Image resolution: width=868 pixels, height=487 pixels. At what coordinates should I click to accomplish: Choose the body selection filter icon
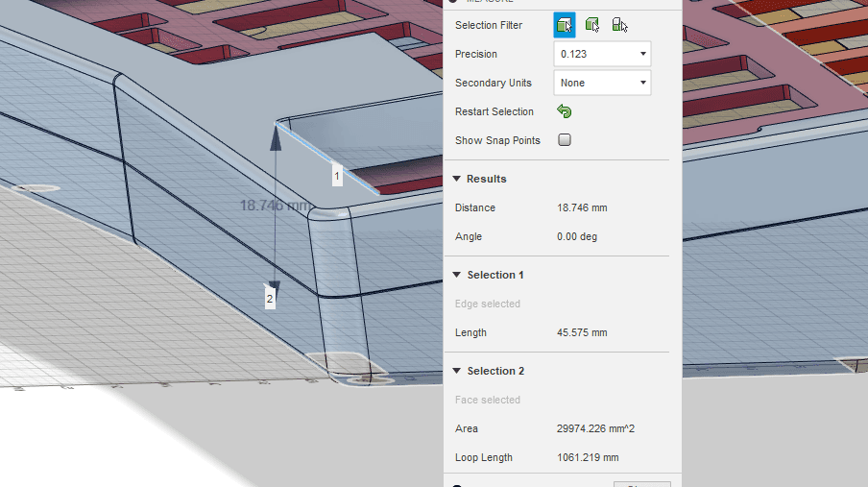[592, 25]
